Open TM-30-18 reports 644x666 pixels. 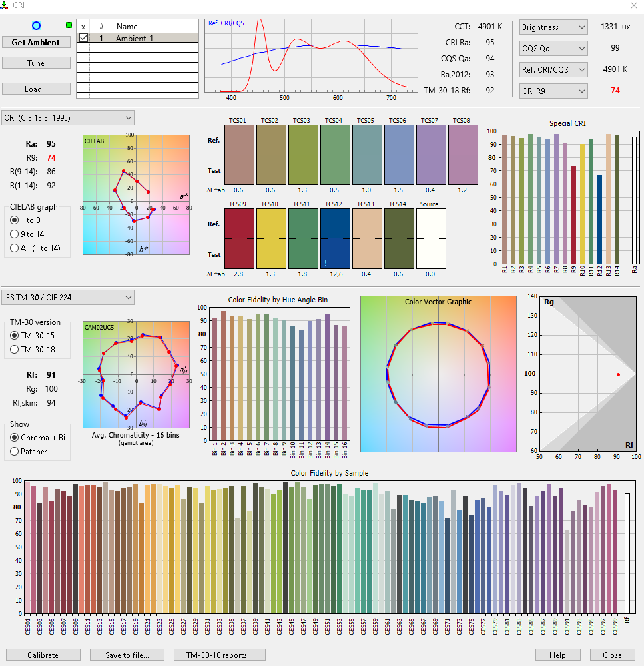tap(219, 655)
